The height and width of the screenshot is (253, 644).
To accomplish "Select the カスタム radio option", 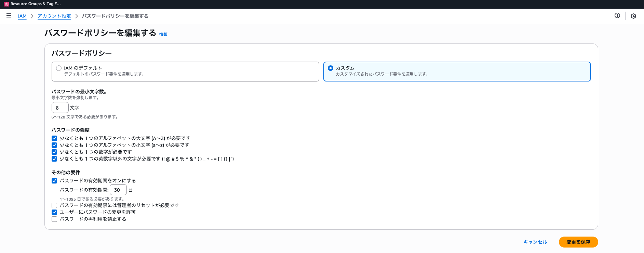I will pyautogui.click(x=331, y=68).
